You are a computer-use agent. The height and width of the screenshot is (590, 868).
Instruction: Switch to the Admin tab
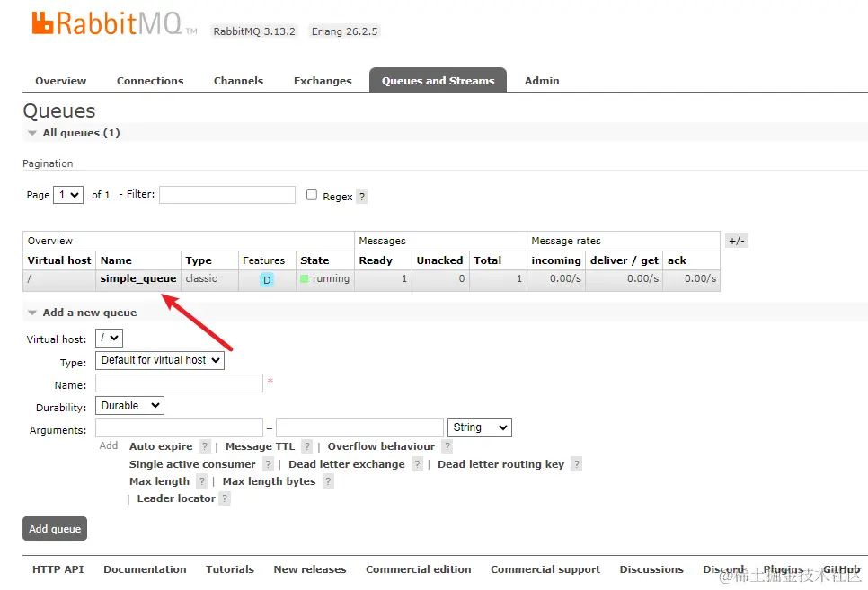542,81
